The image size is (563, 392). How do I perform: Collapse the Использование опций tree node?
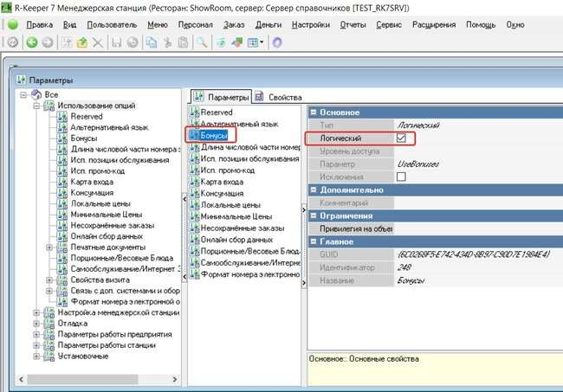36,106
